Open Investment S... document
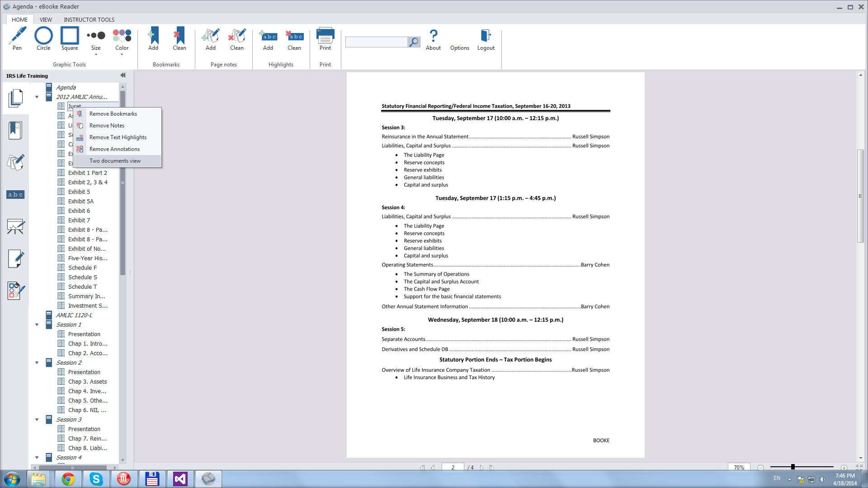This screenshot has height=488, width=868. [88, 306]
